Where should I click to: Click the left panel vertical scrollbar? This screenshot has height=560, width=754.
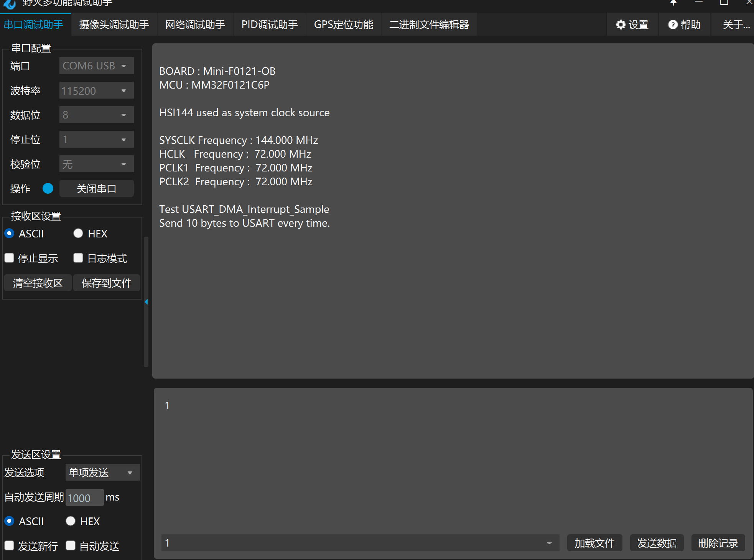[x=146, y=338]
